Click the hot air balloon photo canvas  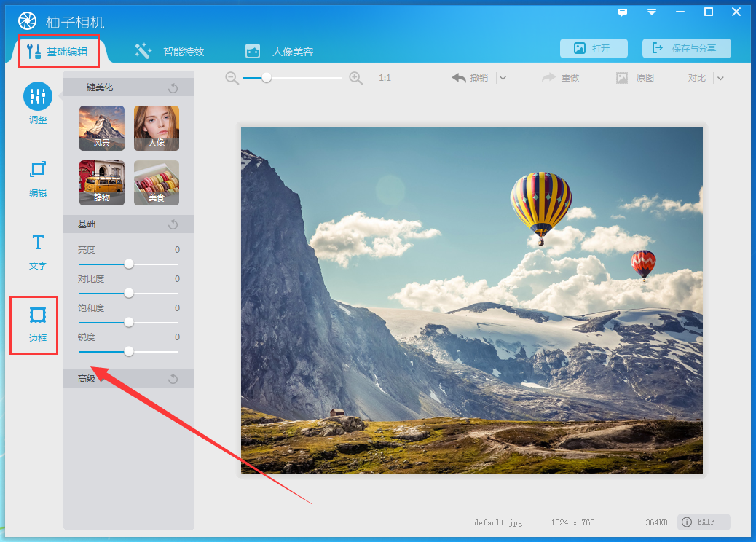471,300
